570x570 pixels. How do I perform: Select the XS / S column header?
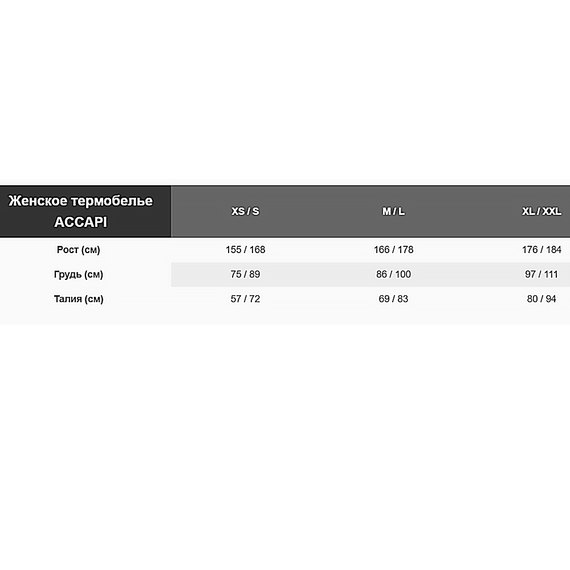pos(245,211)
